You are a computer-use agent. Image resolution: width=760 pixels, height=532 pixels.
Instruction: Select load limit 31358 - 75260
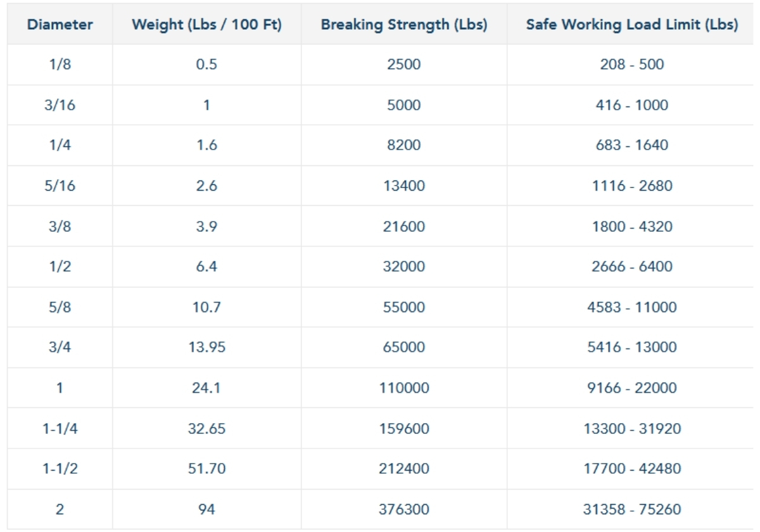pos(631,509)
